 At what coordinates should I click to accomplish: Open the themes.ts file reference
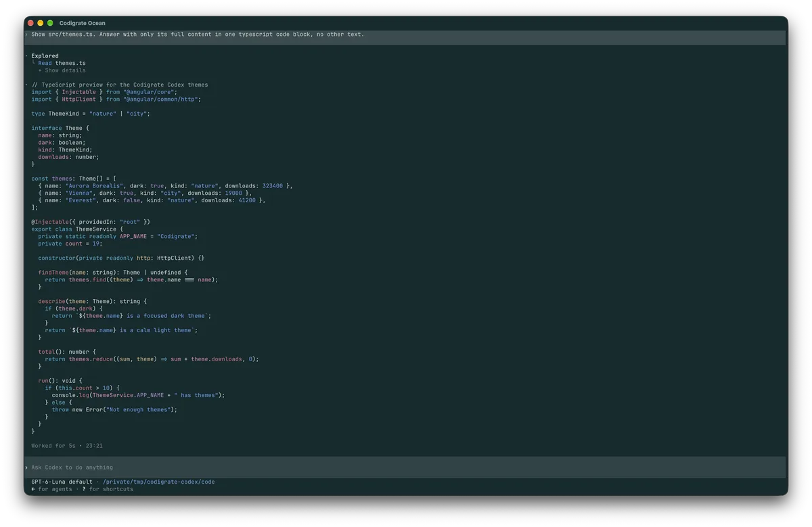[70, 63]
